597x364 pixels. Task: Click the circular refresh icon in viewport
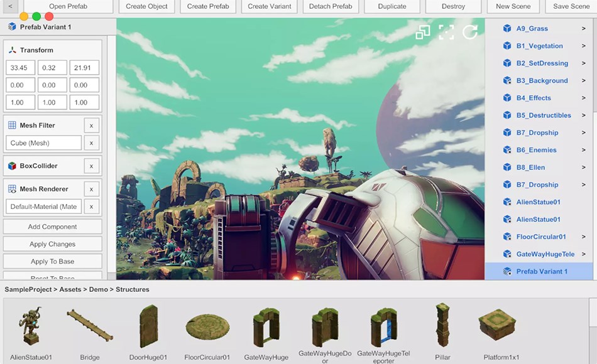(470, 33)
